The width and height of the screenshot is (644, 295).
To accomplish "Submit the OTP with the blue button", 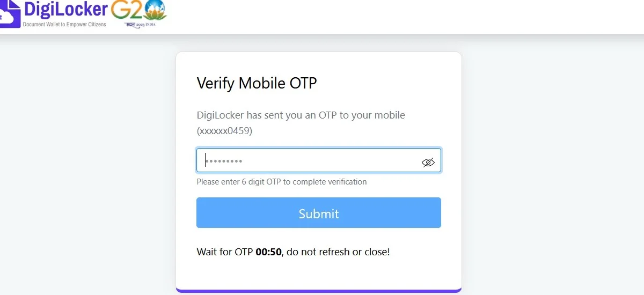I will 319,213.
